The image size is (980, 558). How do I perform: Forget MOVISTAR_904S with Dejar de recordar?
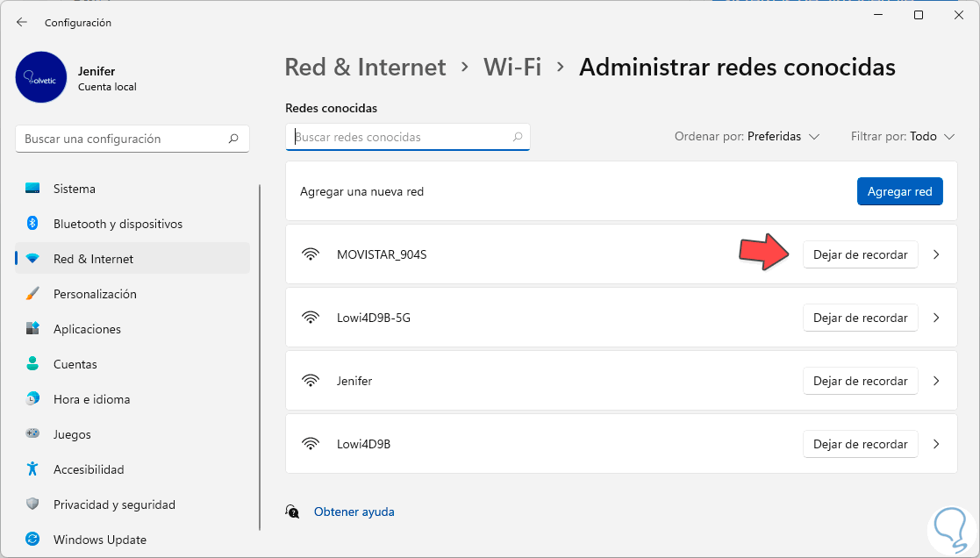[x=860, y=254]
